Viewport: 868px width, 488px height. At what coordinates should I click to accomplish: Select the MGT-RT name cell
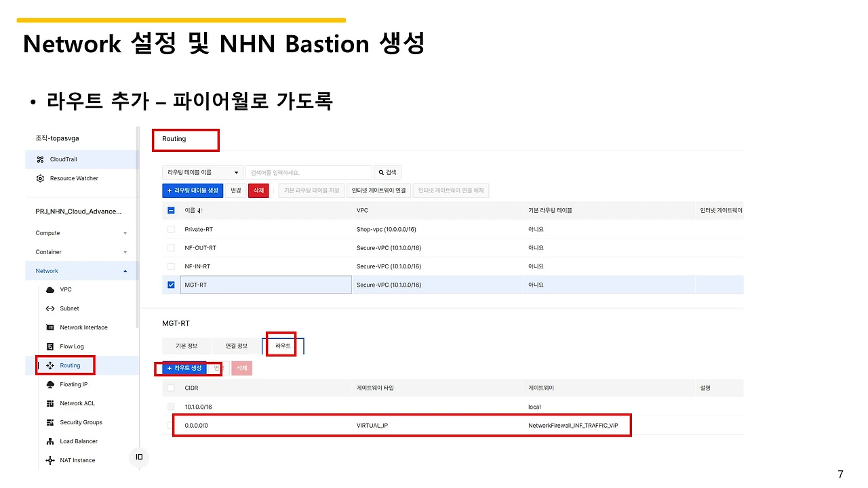click(267, 285)
